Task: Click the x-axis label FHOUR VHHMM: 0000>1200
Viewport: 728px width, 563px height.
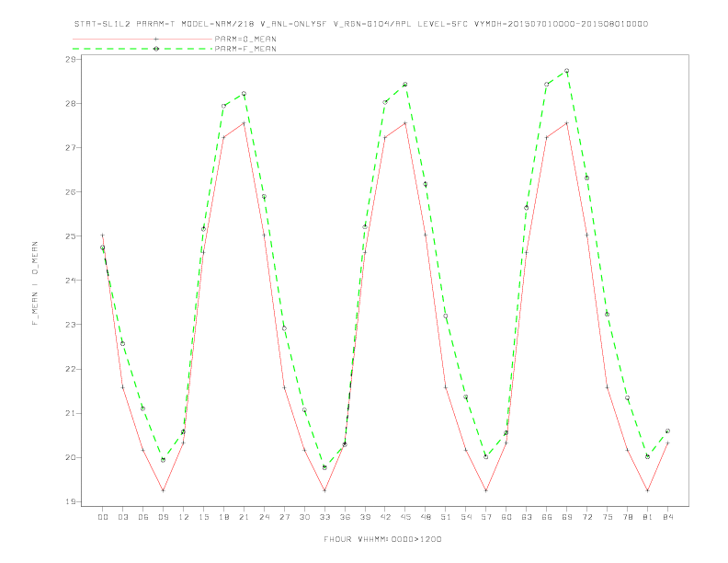Action: pos(382,539)
